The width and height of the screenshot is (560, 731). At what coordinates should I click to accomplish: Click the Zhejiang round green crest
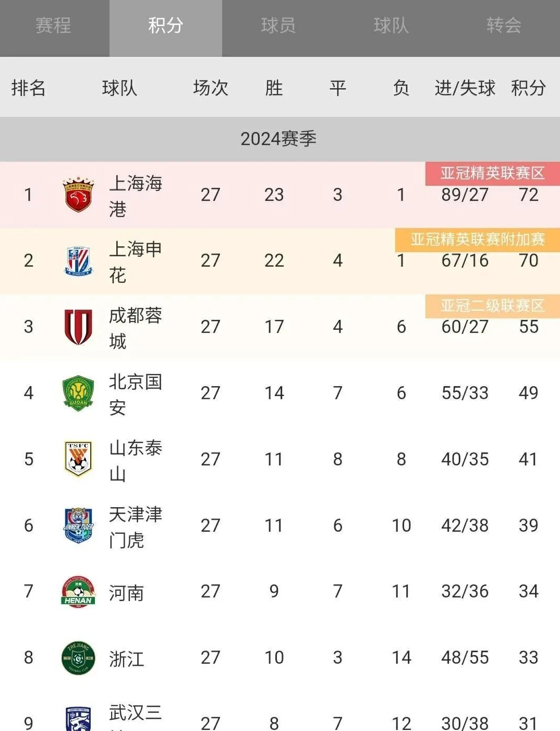(x=78, y=658)
